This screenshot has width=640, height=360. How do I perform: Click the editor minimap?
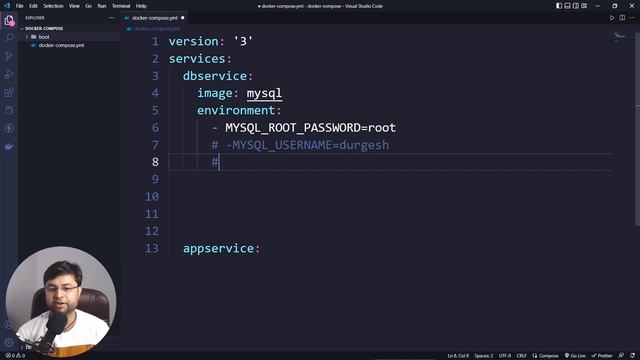[x=620, y=37]
